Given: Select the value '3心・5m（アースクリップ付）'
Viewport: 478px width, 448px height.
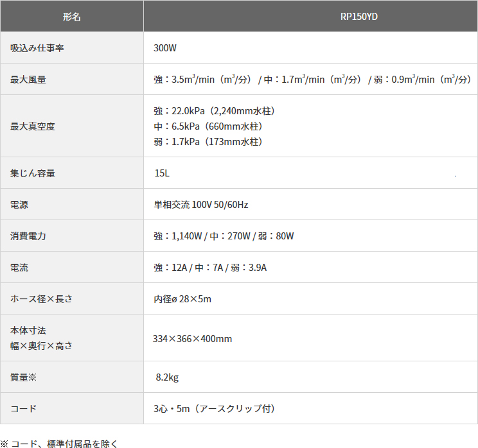Looking at the screenshot, I should pos(214,408).
